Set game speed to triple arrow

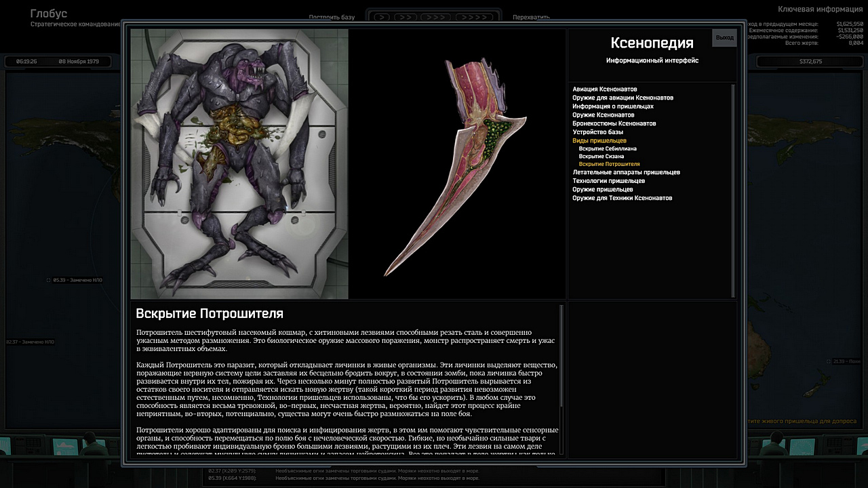coord(435,17)
